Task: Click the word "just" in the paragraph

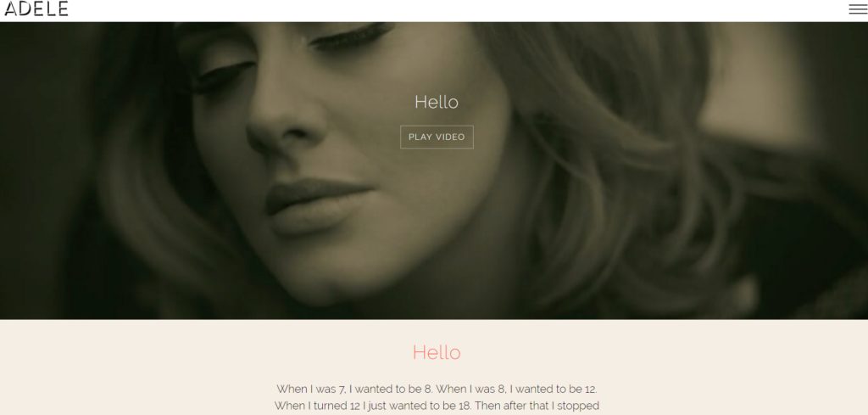Action: [379, 407]
